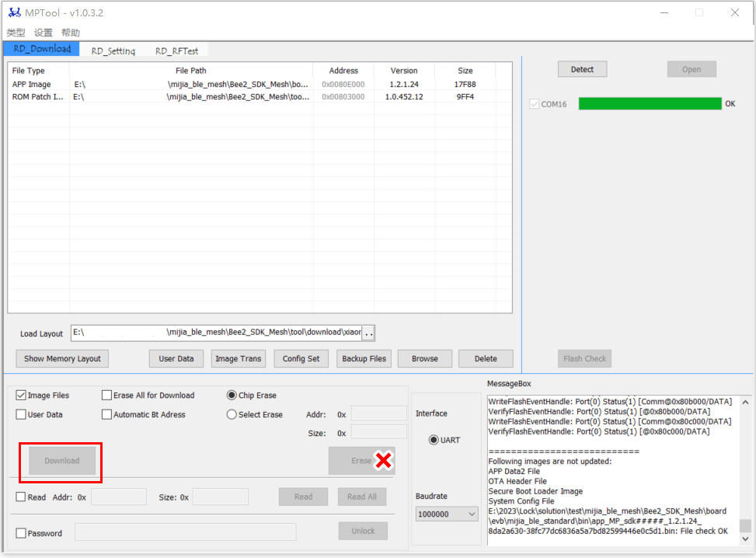756x558 pixels.
Task: Open the 帮助 menu
Action: click(x=71, y=33)
